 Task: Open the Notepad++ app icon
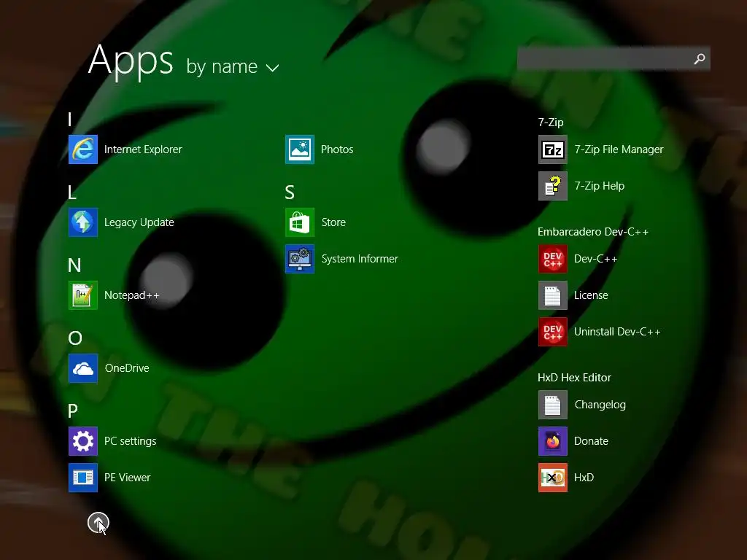click(83, 295)
